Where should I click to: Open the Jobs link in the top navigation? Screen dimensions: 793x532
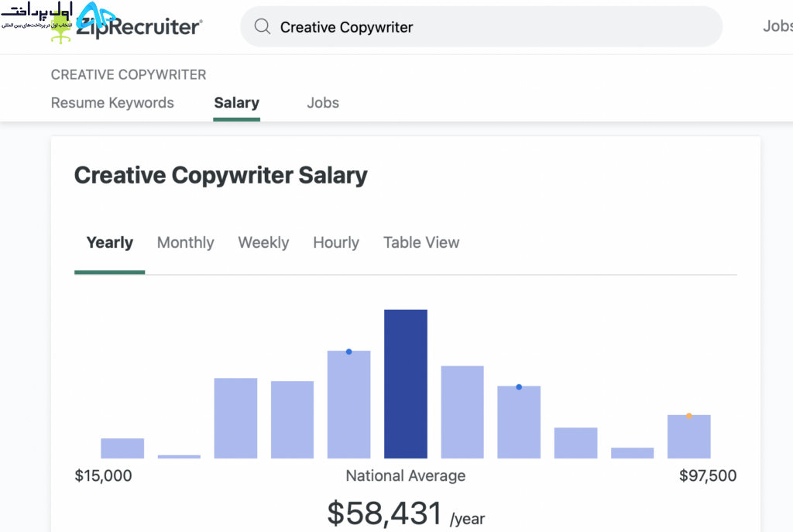point(778,26)
